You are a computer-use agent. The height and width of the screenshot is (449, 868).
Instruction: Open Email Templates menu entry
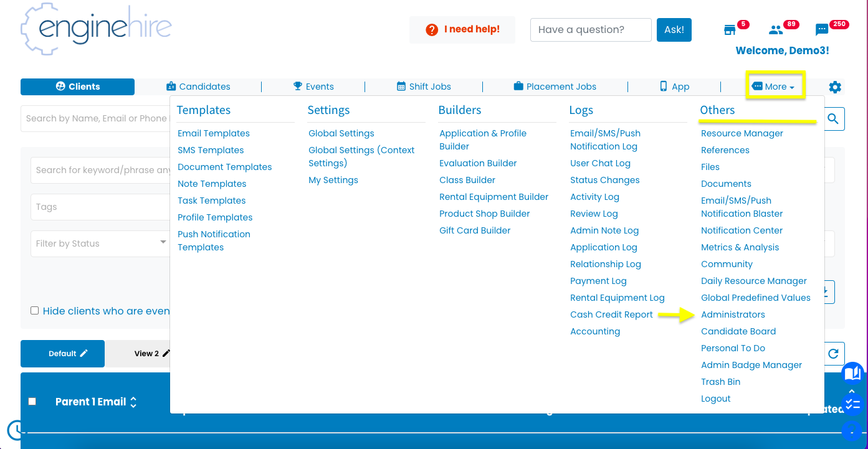point(214,133)
